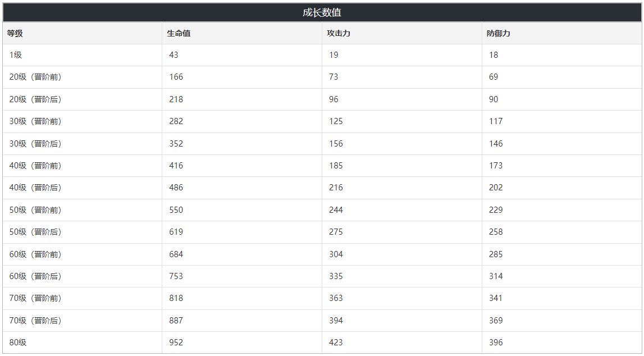This screenshot has width=644, height=356.
Task: Select the 防御力 value 285 cell
Action: point(496,254)
